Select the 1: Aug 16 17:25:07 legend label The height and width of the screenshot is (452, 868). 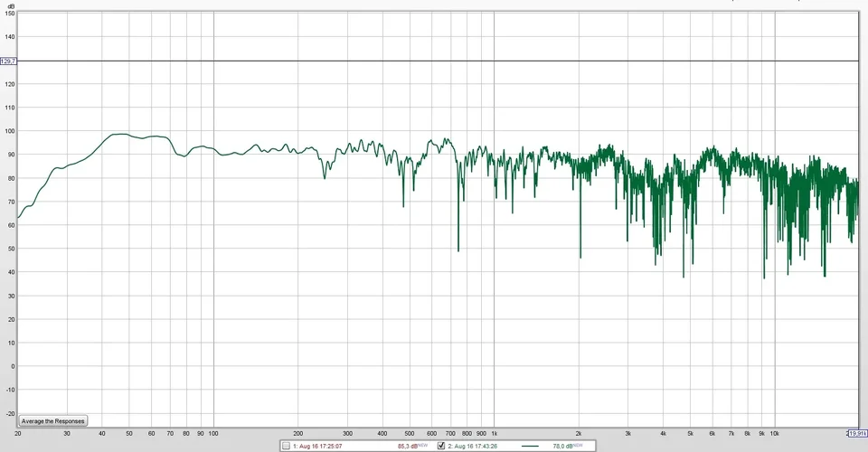[317, 447]
